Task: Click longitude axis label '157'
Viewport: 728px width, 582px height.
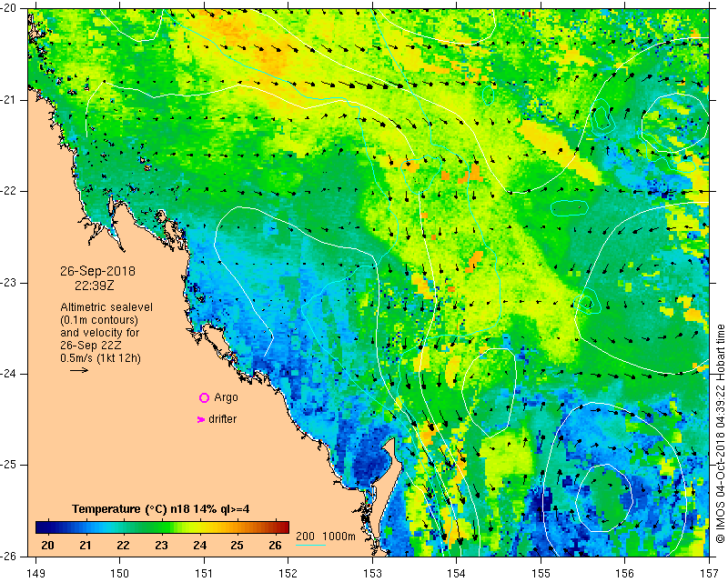Action: tap(709, 574)
